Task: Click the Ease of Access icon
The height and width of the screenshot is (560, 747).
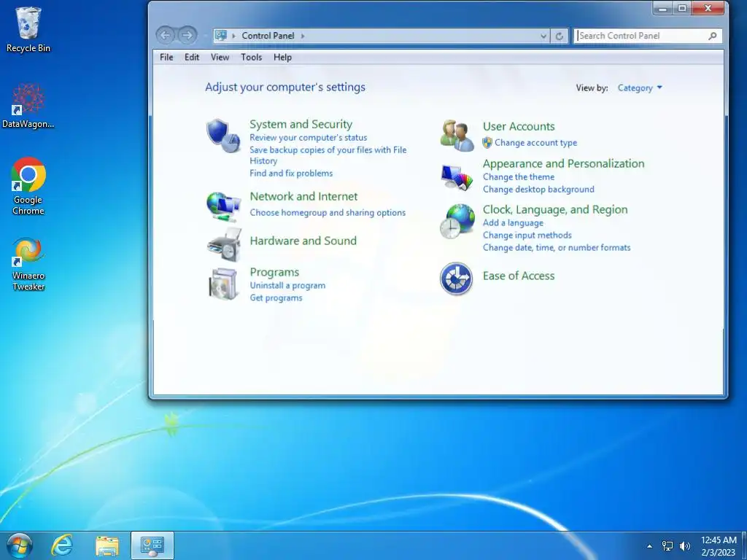Action: [457, 279]
